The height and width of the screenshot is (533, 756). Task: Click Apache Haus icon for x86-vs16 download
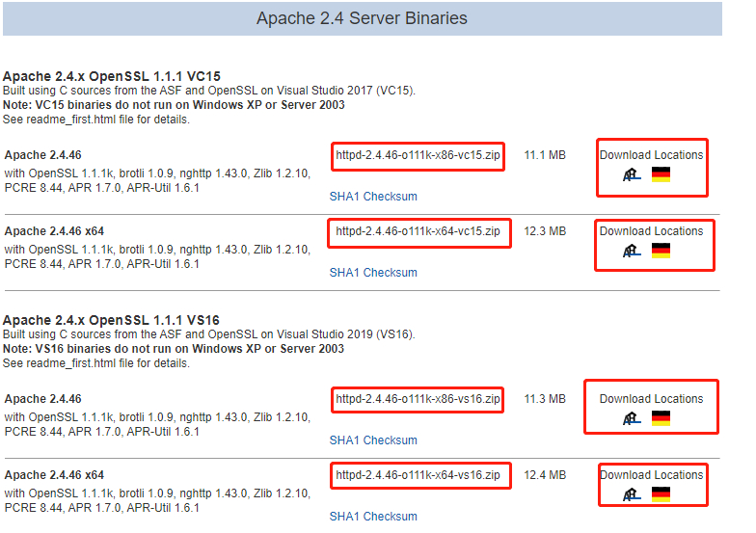click(632, 418)
